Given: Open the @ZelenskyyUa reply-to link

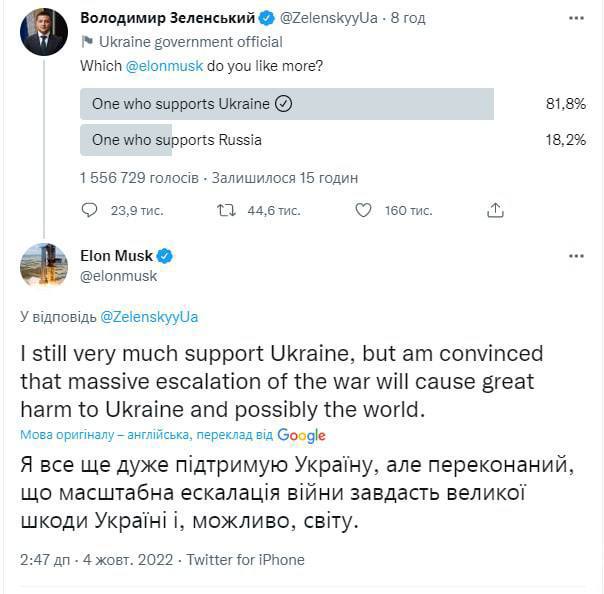Looking at the screenshot, I should click(150, 317).
